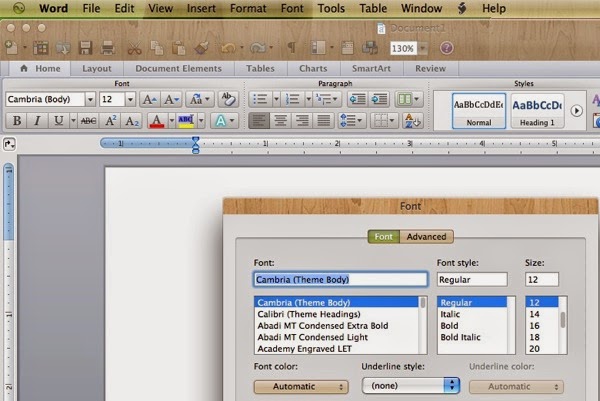The height and width of the screenshot is (401, 600).
Task: Toggle bold in the ribbon
Action: (x=16, y=121)
